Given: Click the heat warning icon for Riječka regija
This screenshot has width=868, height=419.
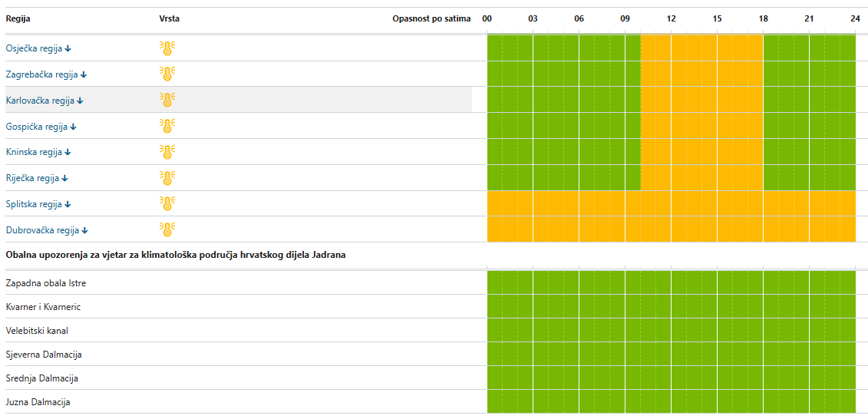Looking at the screenshot, I should [167, 178].
